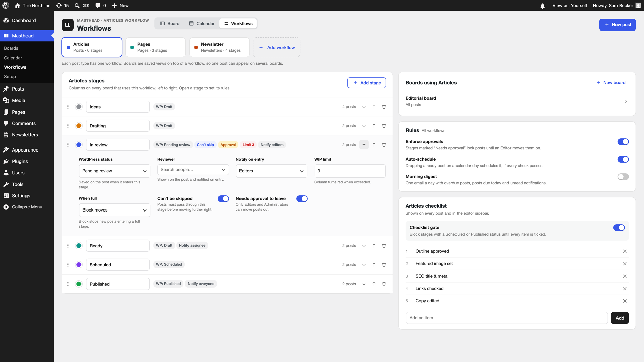Image resolution: width=644 pixels, height=362 pixels.
Task: Remove the SEO title & meta item
Action: pyautogui.click(x=625, y=276)
